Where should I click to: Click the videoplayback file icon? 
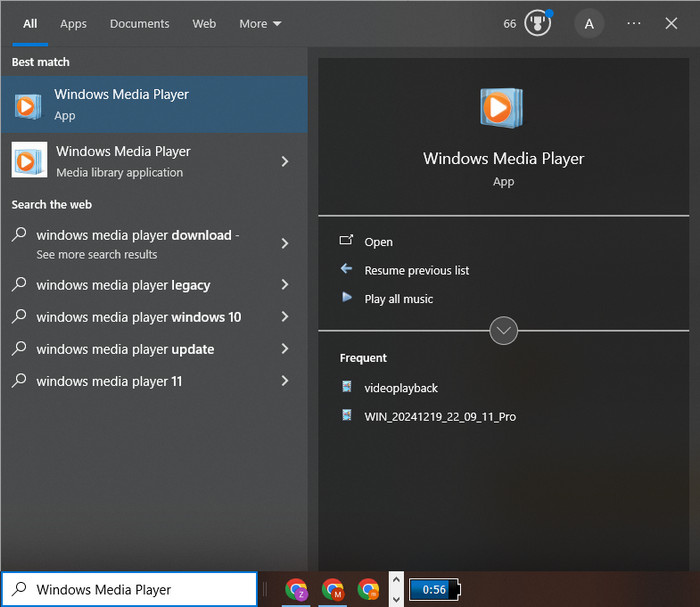(x=346, y=386)
